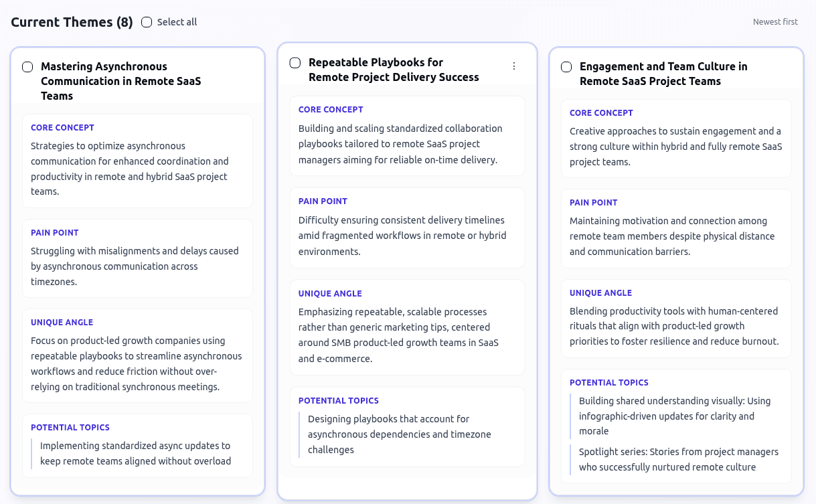Open the three-dot menu on Repeatable Playbooks card
This screenshot has width=816, height=504.
coord(514,66)
